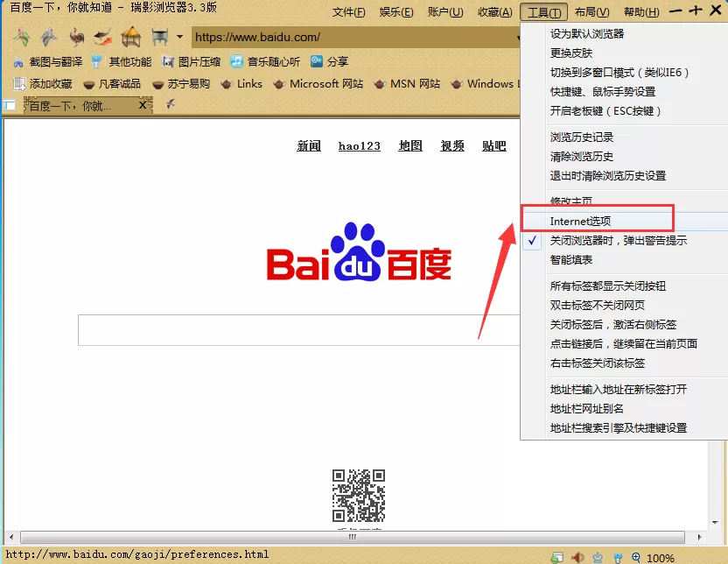Image resolution: width=728 pixels, height=564 pixels.
Task: Open the 苏宁易购 favorites bar bookmark
Action: (181, 83)
